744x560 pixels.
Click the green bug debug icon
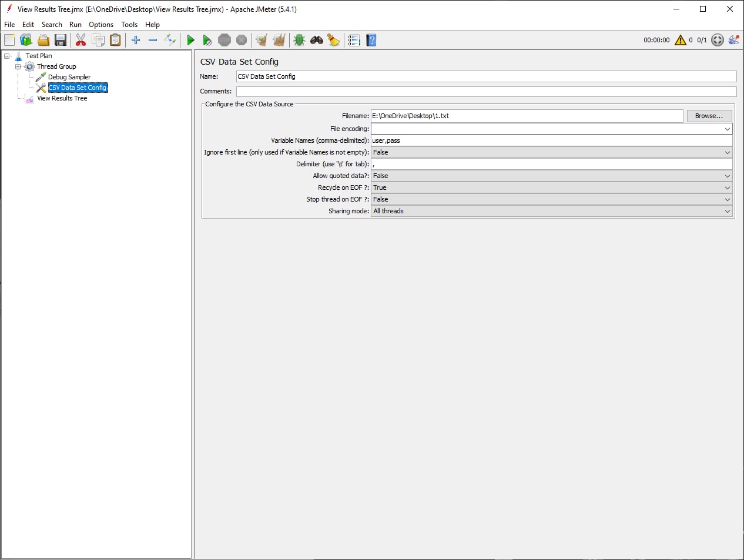pyautogui.click(x=299, y=40)
